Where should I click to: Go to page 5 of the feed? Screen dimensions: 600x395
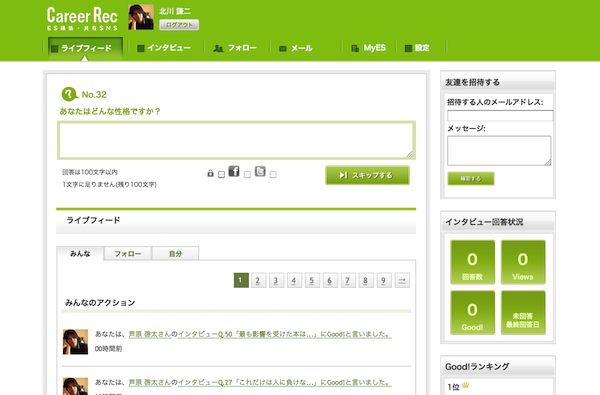(312, 280)
